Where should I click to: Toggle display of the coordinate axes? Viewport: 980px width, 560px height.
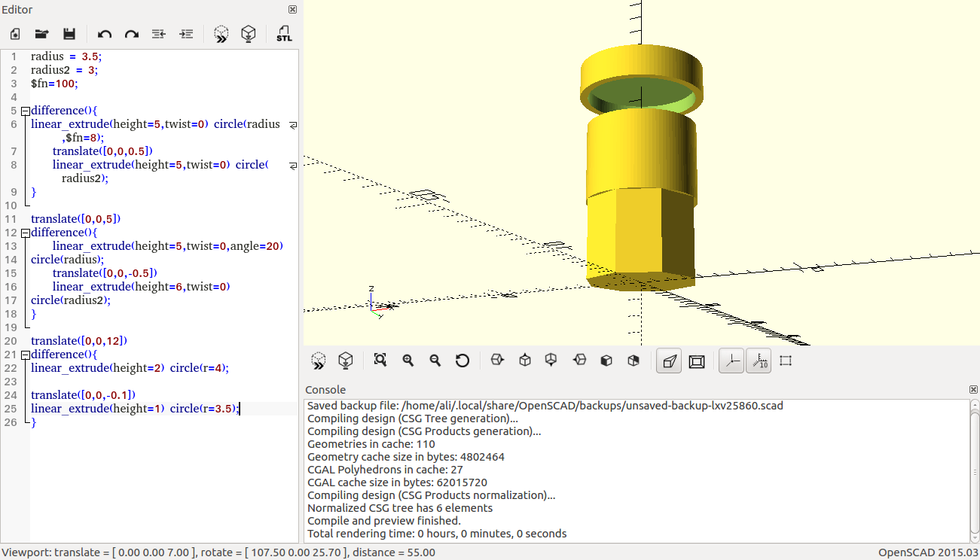(x=730, y=361)
